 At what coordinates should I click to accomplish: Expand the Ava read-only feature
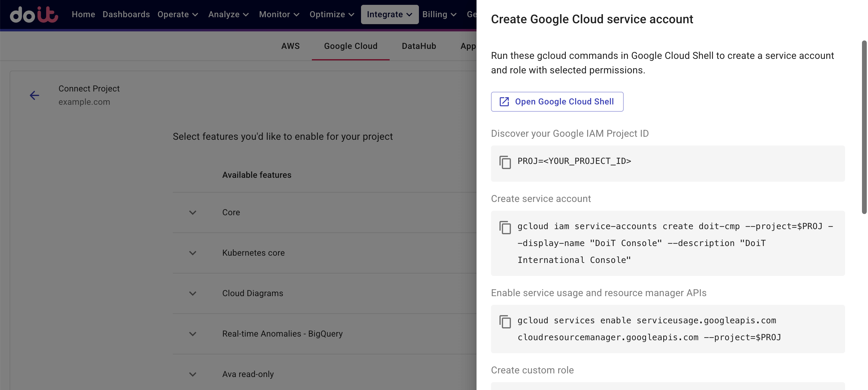[192, 374]
